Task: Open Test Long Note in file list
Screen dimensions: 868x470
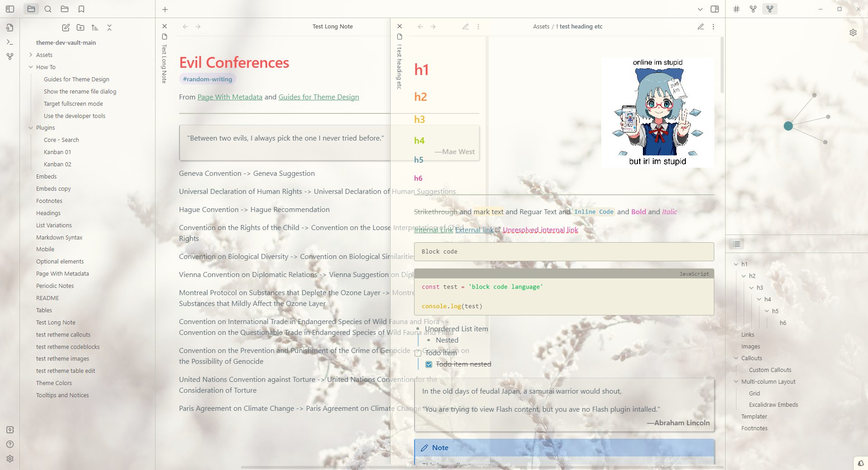Action: coord(56,323)
